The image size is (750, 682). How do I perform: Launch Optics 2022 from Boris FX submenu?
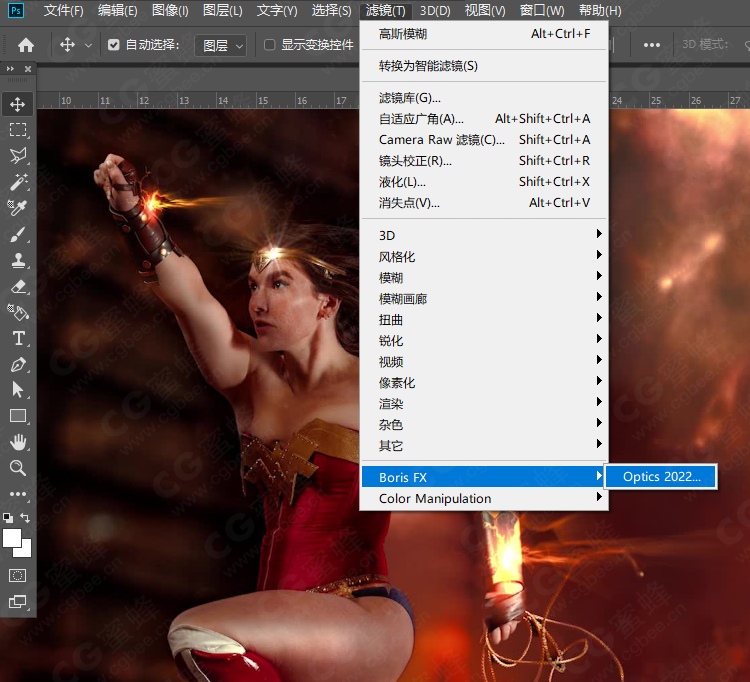click(x=661, y=476)
